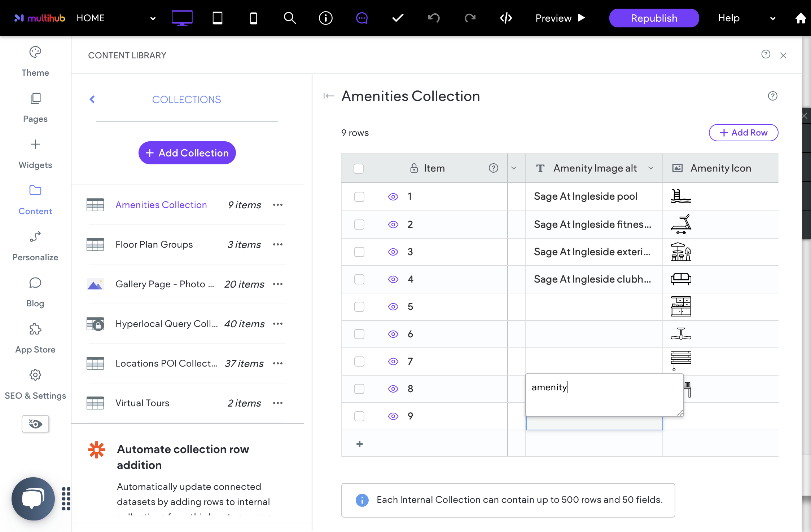
Task: Collapse the collection panel arrow icon
Action: click(329, 96)
